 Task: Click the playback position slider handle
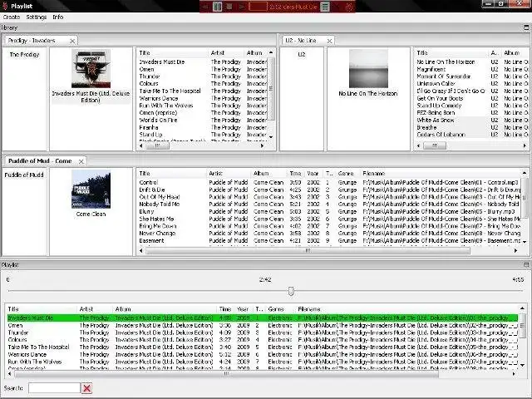coord(291,291)
